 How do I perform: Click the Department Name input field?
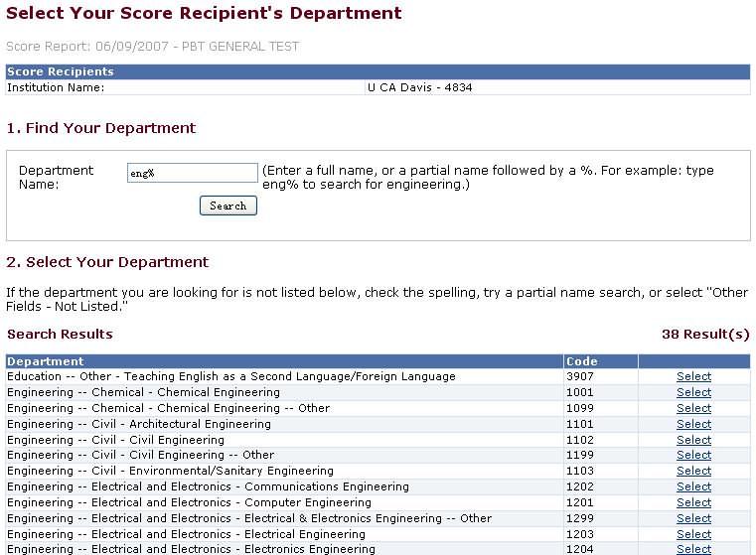coord(192,174)
